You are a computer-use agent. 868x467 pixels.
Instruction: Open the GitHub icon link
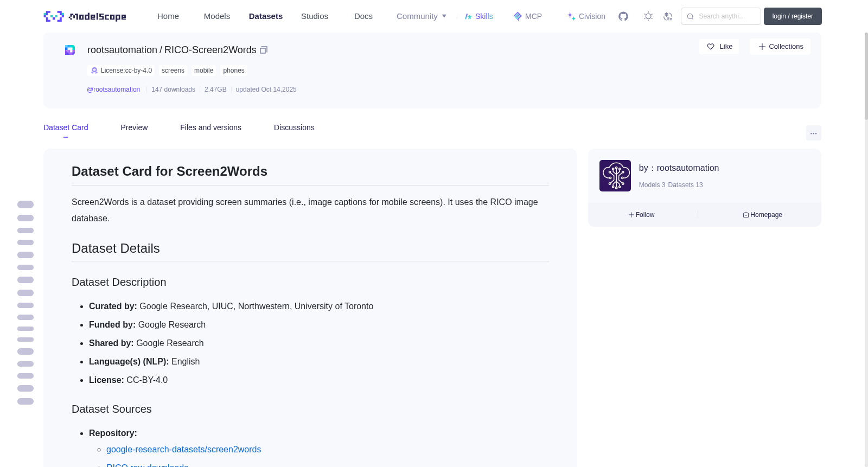(x=623, y=16)
